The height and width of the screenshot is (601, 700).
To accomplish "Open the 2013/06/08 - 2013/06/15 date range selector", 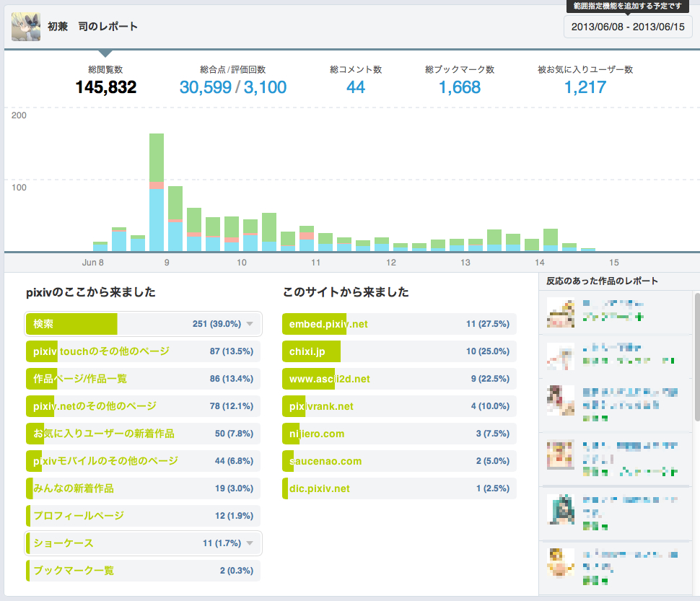I will (628, 27).
